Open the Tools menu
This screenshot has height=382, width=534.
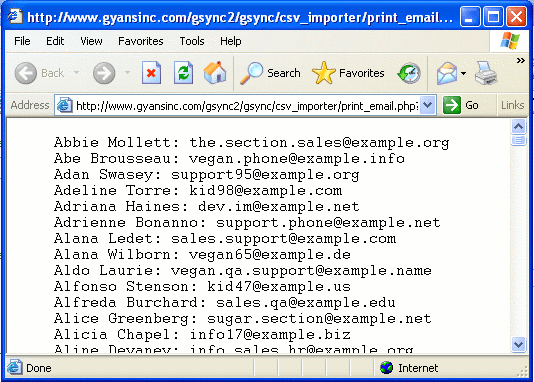click(192, 41)
